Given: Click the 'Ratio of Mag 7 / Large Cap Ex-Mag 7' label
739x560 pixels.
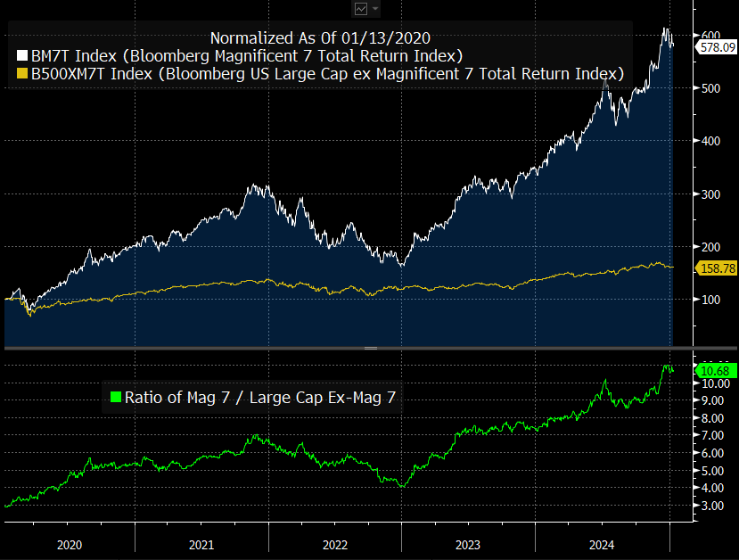Looking at the screenshot, I should pyautogui.click(x=260, y=398).
